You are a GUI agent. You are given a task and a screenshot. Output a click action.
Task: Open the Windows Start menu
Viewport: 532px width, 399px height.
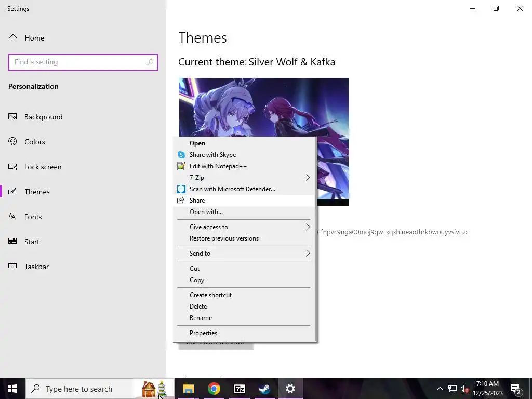pyautogui.click(x=12, y=389)
